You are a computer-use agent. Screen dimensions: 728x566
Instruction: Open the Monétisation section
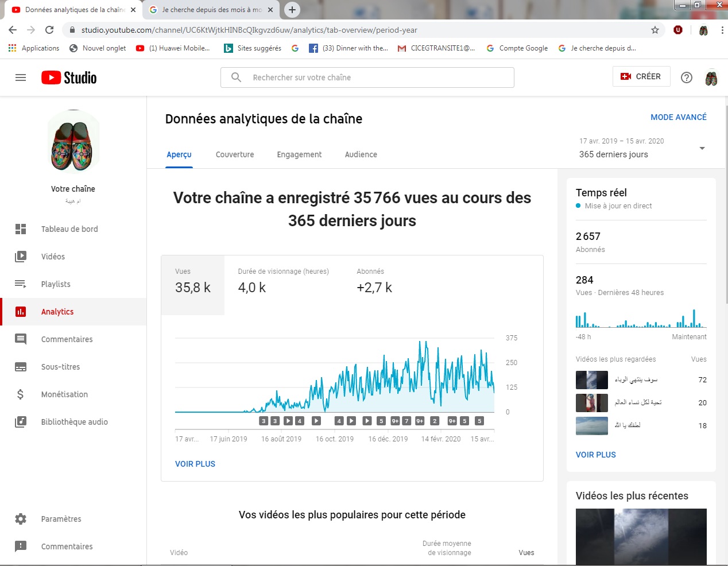(x=64, y=394)
